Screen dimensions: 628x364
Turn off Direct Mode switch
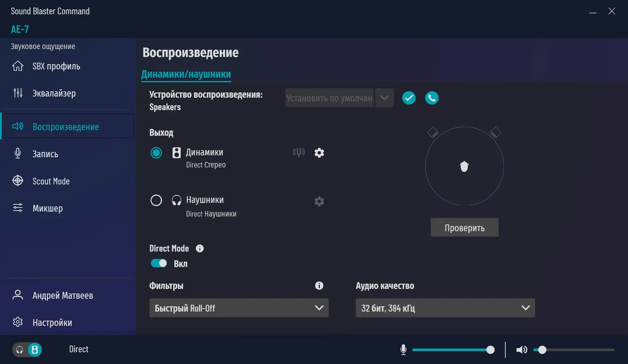click(x=159, y=263)
